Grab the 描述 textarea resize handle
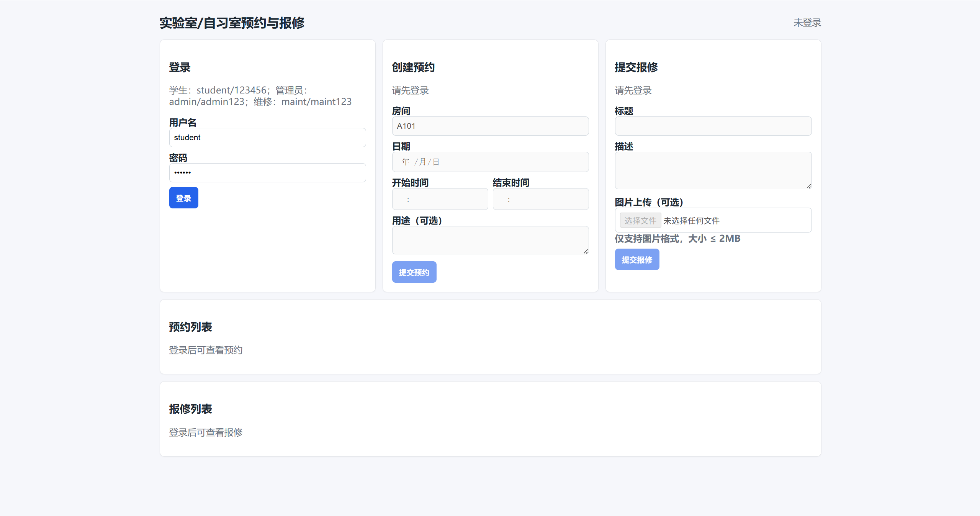The width and height of the screenshot is (980, 516). (x=808, y=186)
